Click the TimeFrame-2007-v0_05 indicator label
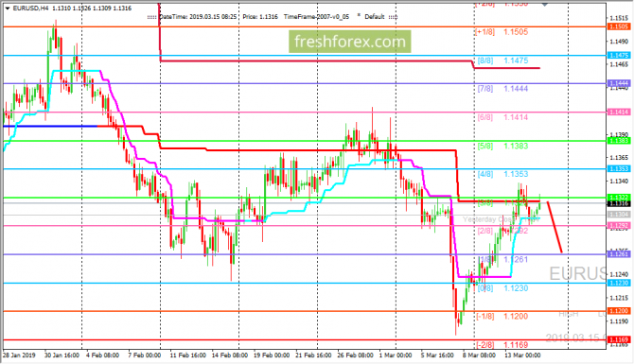The width and height of the screenshot is (634, 364). point(316,17)
